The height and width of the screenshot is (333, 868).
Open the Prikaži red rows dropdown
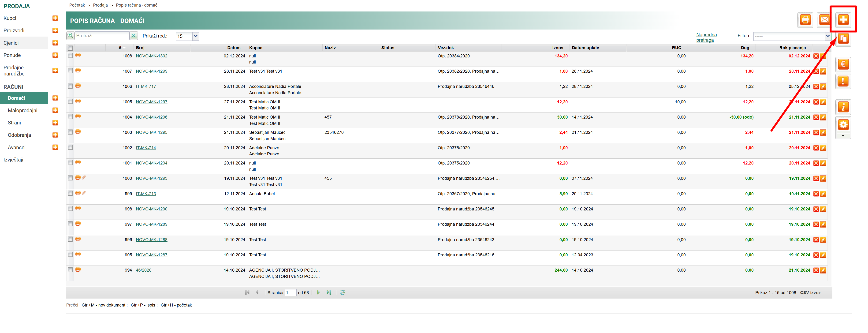[195, 36]
